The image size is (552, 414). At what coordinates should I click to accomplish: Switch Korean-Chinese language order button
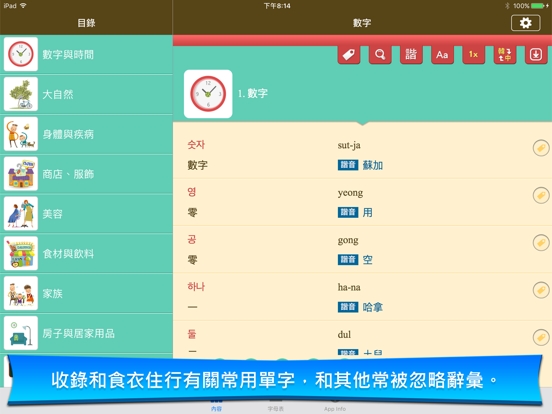(505, 55)
